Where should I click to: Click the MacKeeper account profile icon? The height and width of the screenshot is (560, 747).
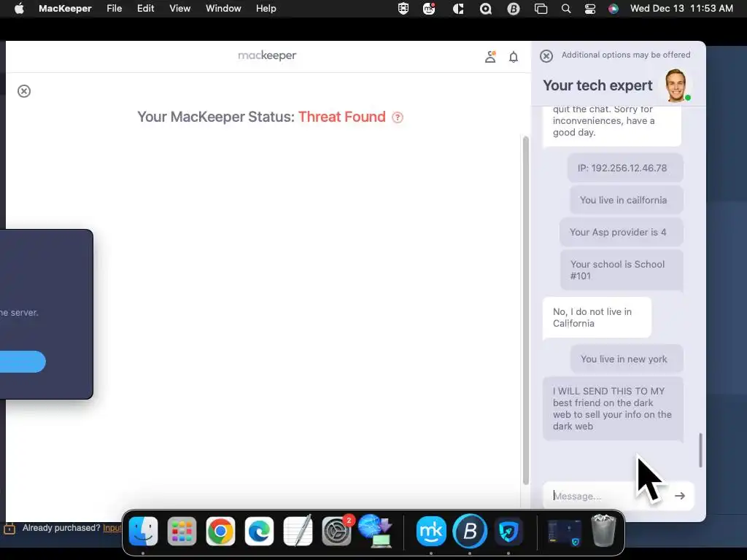click(490, 57)
